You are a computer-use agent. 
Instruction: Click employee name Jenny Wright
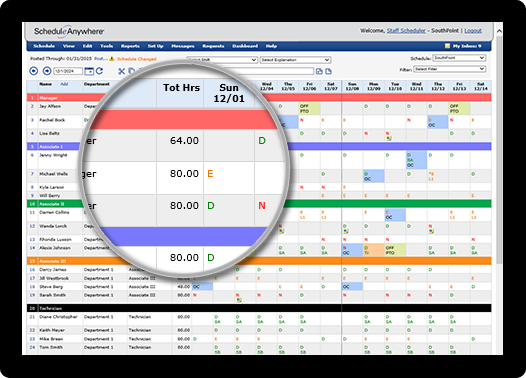(x=53, y=155)
